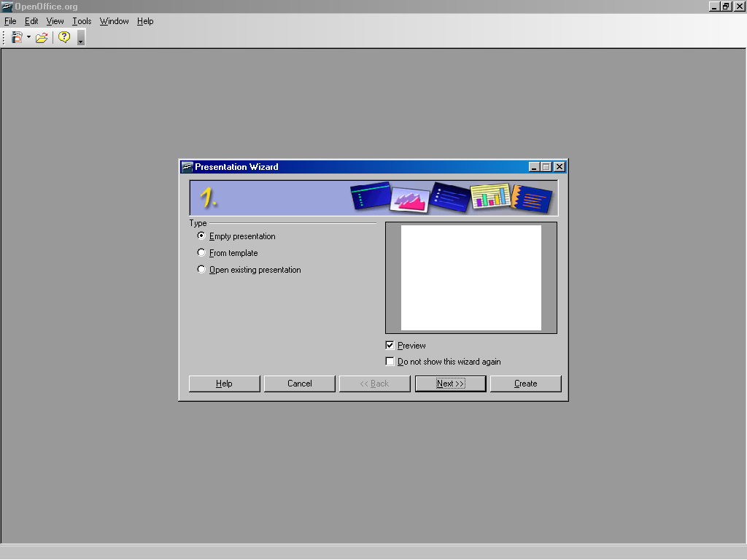Expand the New document dropdown arrow

(28, 37)
